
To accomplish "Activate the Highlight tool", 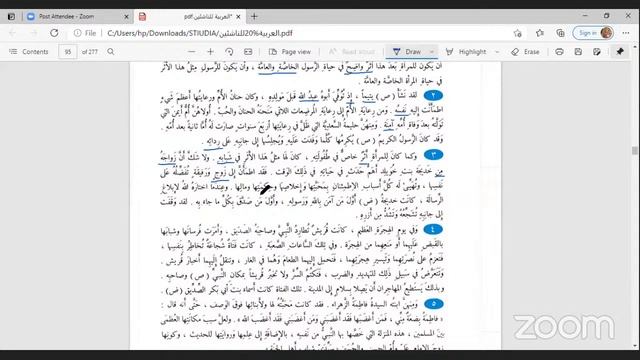I will click(466, 52).
